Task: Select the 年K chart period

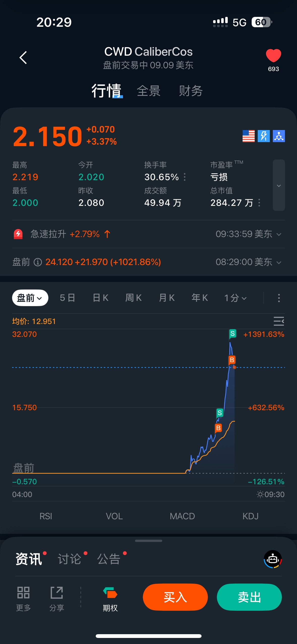Action: (x=200, y=298)
